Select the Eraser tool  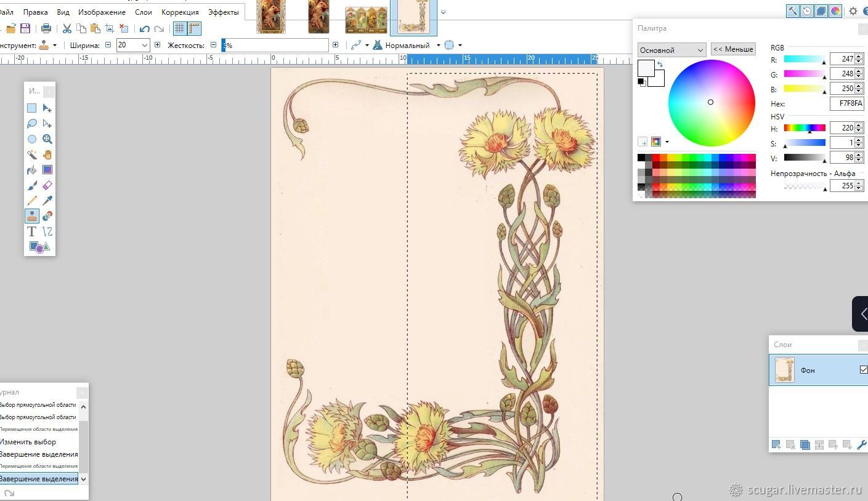[x=47, y=185]
